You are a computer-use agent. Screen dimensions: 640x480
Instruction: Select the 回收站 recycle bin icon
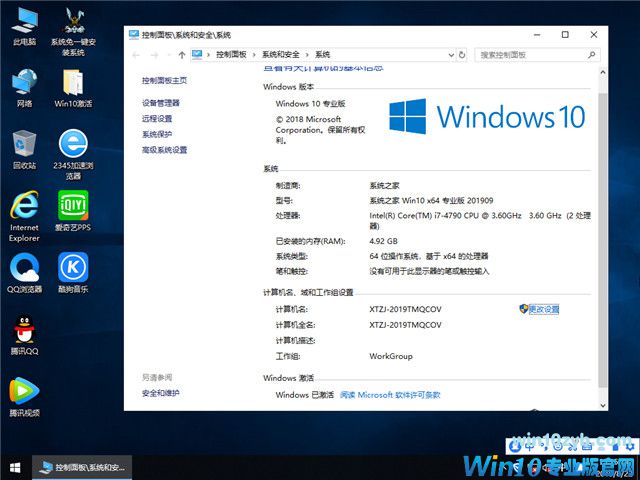click(x=24, y=149)
